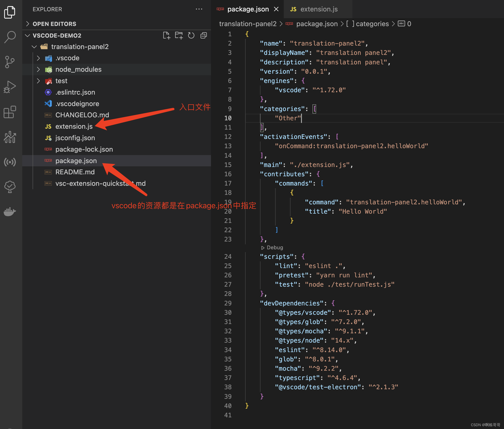Click the EXPLORER panel title
Screen dimensions: 504x429
click(48, 9)
